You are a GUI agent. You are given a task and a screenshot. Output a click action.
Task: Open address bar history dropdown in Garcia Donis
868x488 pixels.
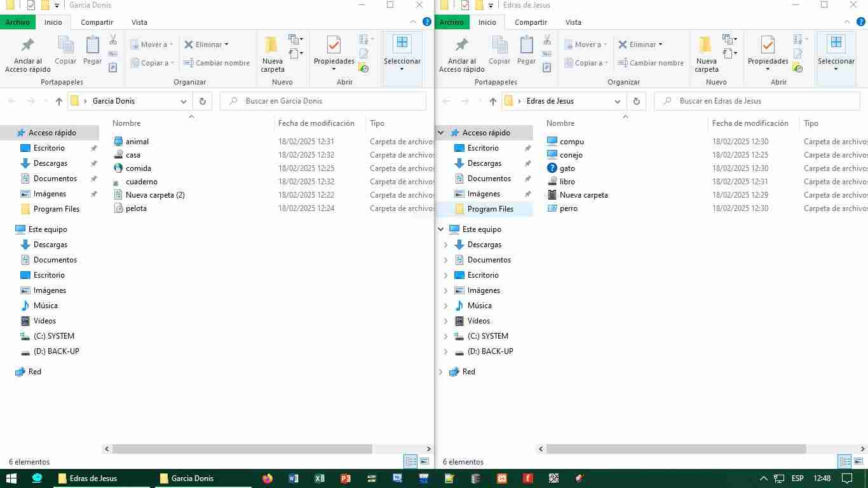[x=184, y=101]
